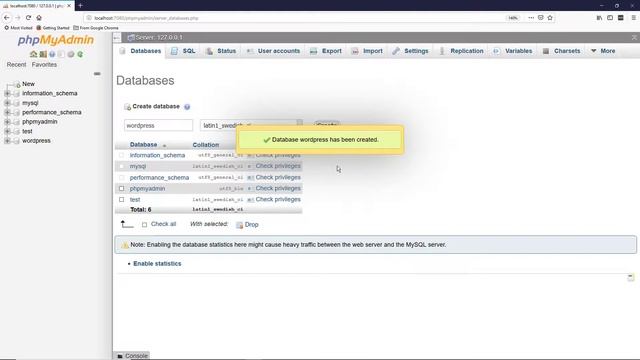Viewport: 640px width, 360px height.
Task: Tick the test database row checkbox
Action: pos(121,200)
